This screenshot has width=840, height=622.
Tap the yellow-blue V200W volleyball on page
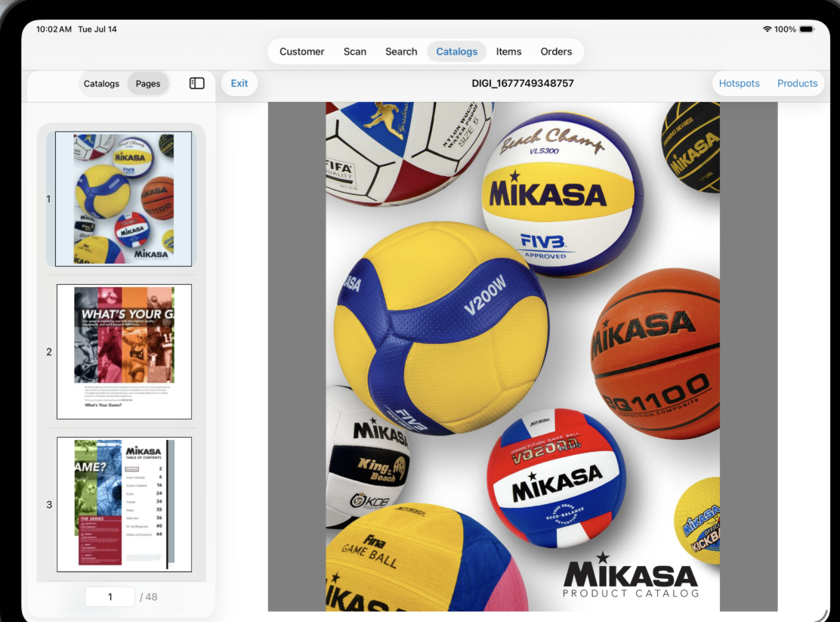click(x=441, y=328)
